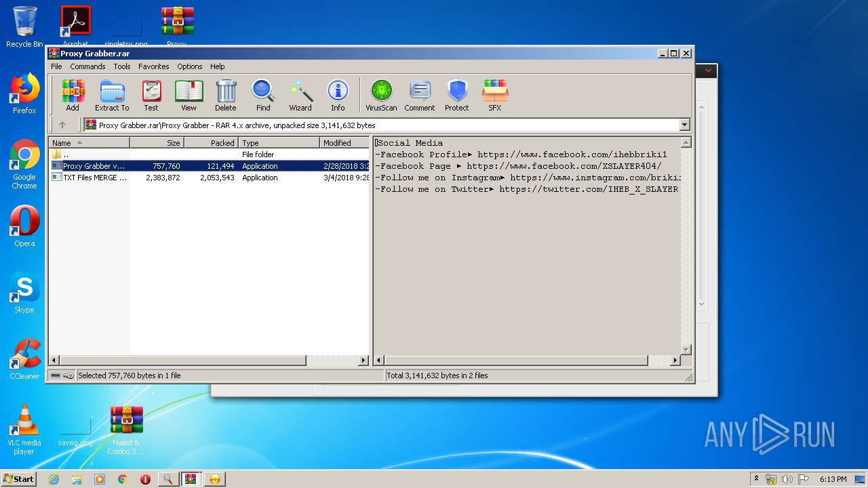Open the Comment tool
Screen dimensions: 868x488
point(420,95)
